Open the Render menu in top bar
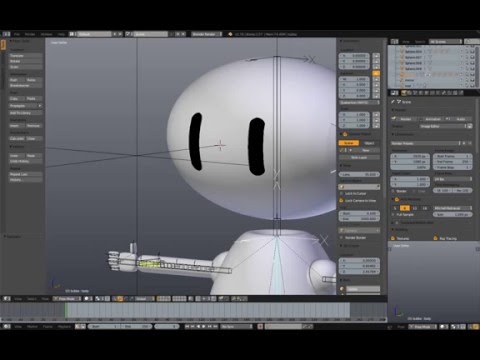480x360 pixels. tap(30, 34)
